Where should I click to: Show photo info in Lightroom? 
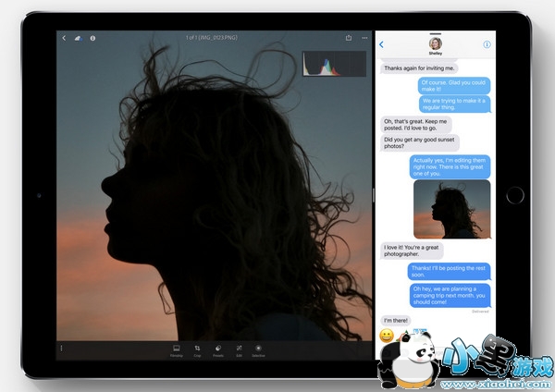[92, 38]
